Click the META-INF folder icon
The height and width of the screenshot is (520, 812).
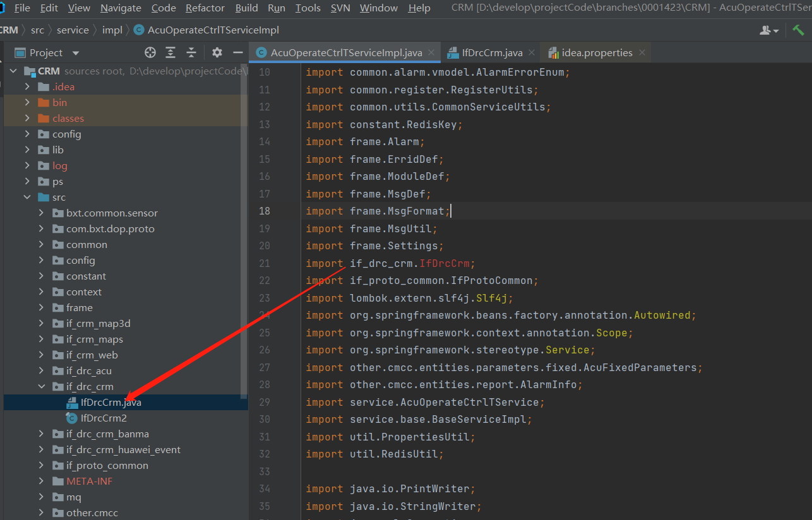click(57, 481)
